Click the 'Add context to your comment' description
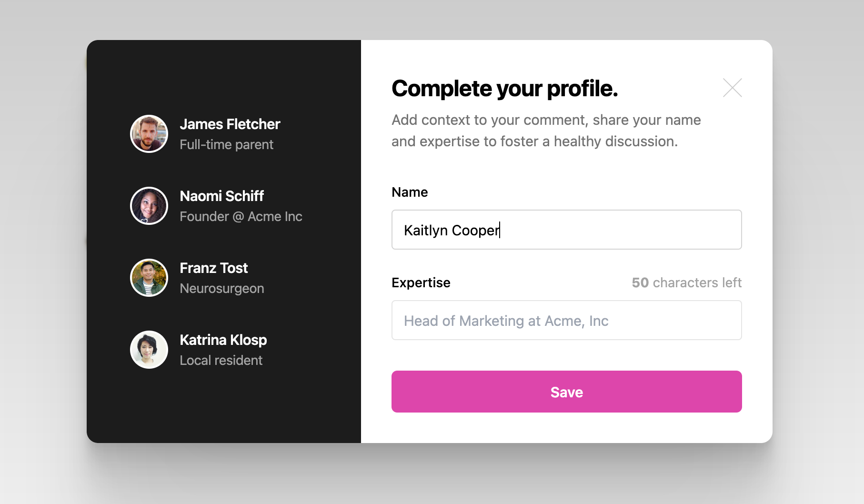The width and height of the screenshot is (864, 504). [546, 131]
